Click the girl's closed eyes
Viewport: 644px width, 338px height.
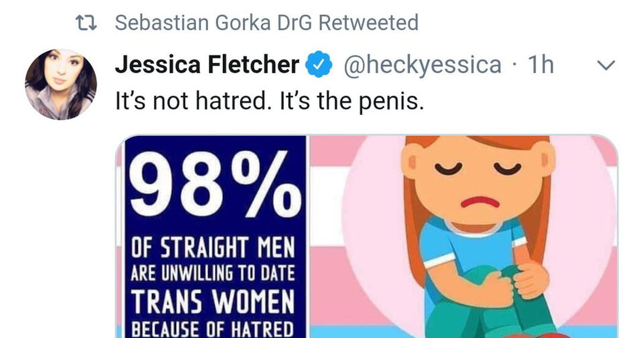point(478,168)
